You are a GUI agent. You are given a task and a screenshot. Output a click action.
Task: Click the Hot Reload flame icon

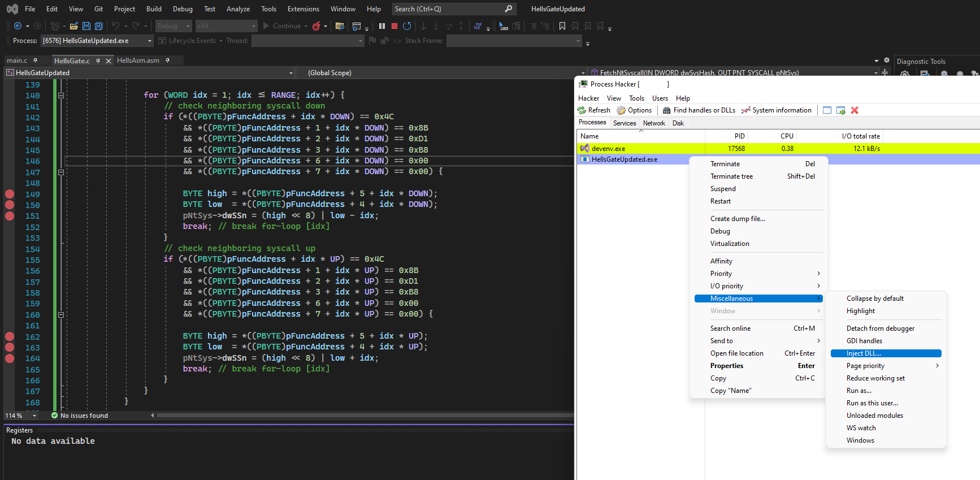(316, 26)
